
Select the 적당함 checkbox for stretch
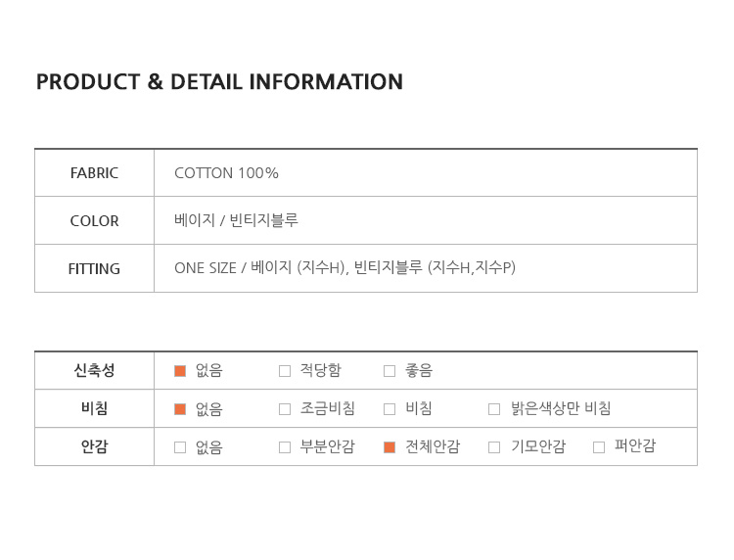tap(285, 371)
